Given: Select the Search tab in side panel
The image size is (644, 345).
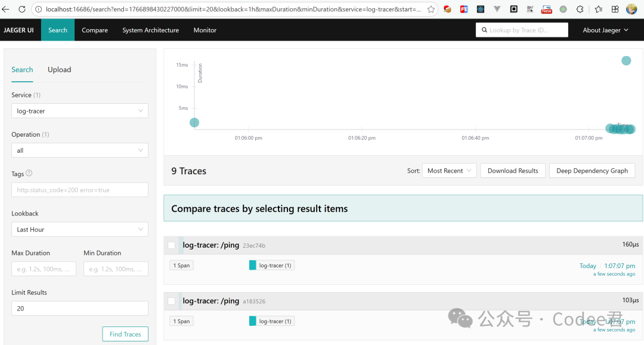Looking at the screenshot, I should point(22,69).
